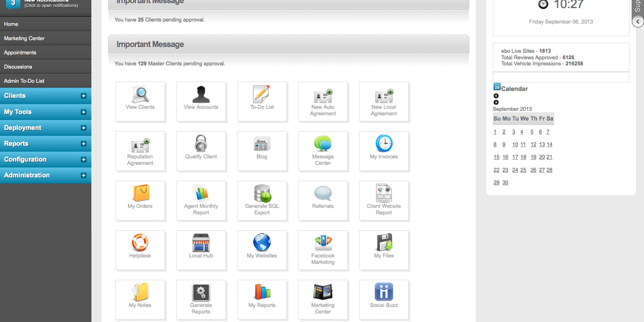644x322 pixels.
Task: Open the To-Do List tile
Action: tap(262, 101)
